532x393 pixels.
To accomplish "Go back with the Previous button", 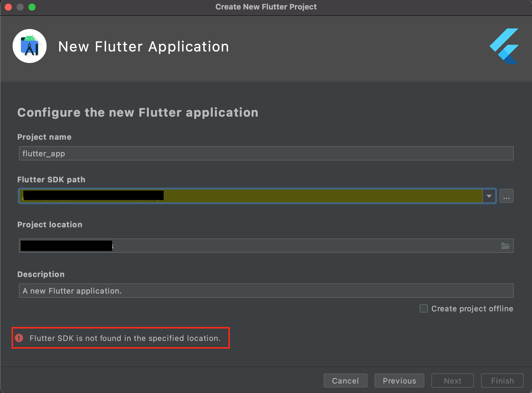I will tap(399, 381).
